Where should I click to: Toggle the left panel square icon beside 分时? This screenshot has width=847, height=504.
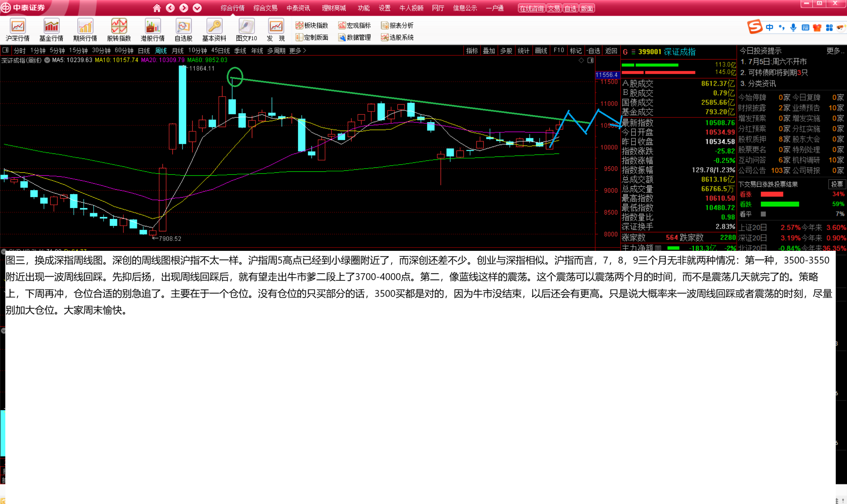coord(5,50)
